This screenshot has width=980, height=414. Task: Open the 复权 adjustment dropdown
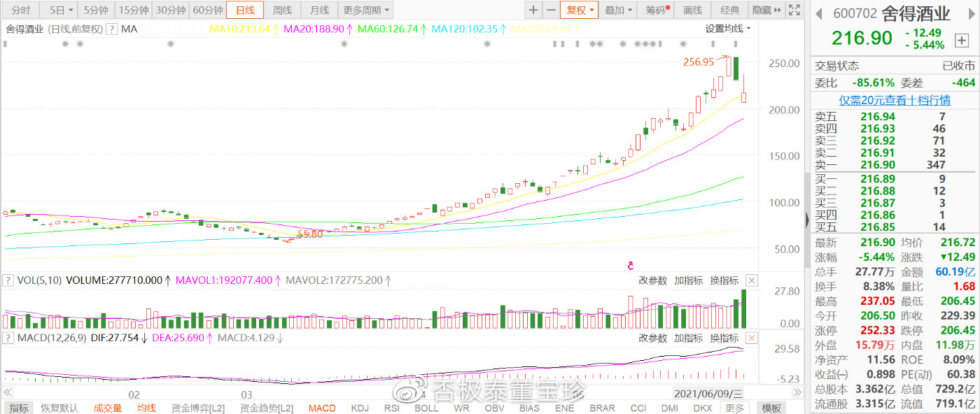click(x=579, y=10)
